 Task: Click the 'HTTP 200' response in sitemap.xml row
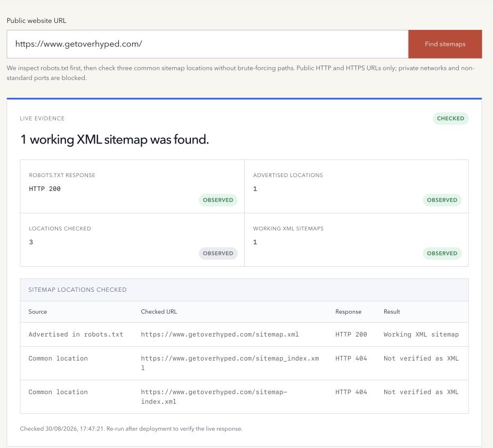[351, 334]
